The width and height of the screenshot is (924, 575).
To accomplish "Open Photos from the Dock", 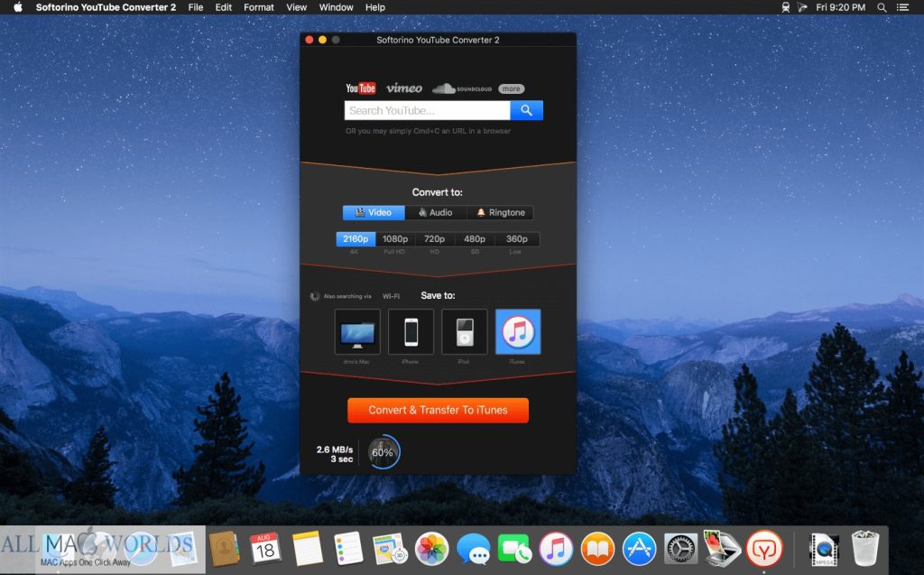I will (x=432, y=549).
